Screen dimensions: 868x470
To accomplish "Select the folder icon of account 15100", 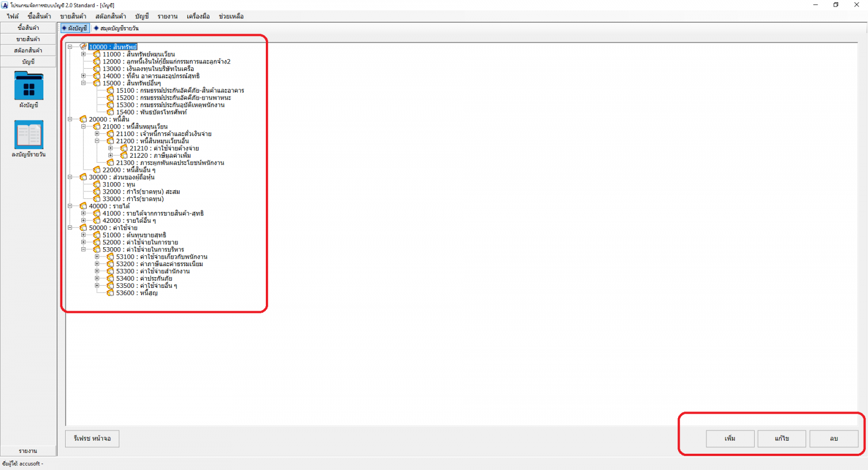I will (110, 91).
